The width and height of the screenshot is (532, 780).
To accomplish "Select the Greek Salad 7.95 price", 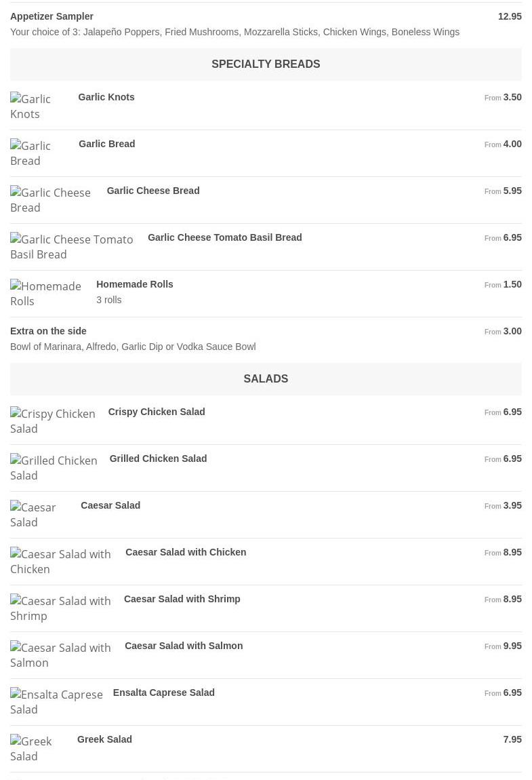I will click(512, 739).
